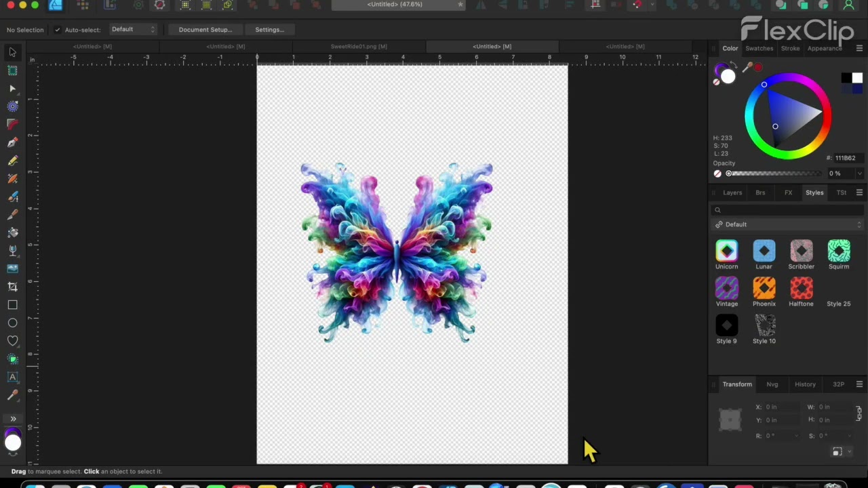868x488 pixels.
Task: Switch to Appearance tab
Action: [x=825, y=48]
